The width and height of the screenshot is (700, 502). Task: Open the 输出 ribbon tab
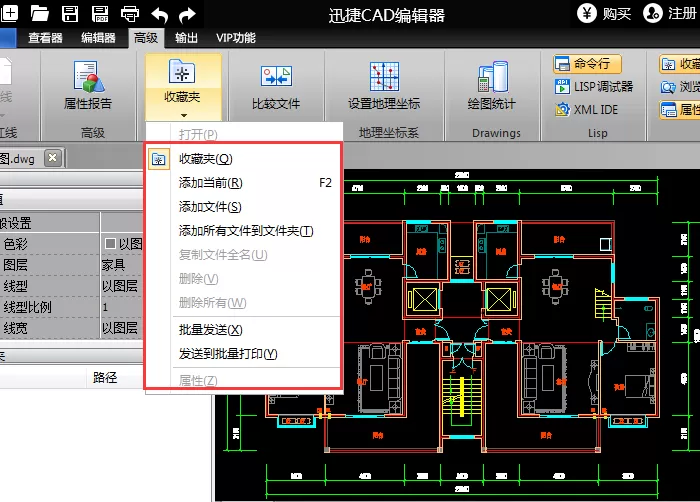pyautogui.click(x=186, y=38)
